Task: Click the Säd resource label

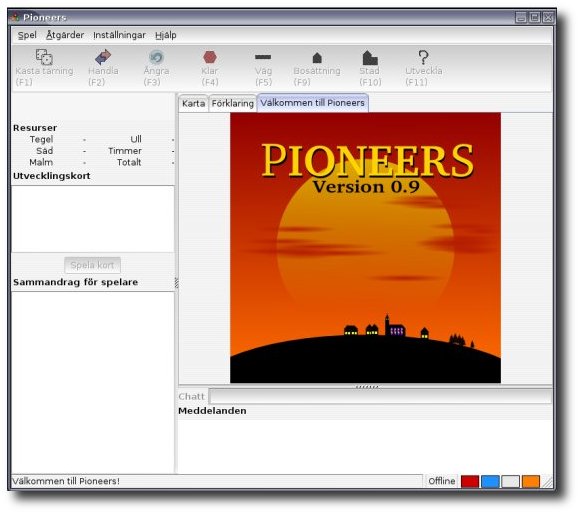Action: 44,151
